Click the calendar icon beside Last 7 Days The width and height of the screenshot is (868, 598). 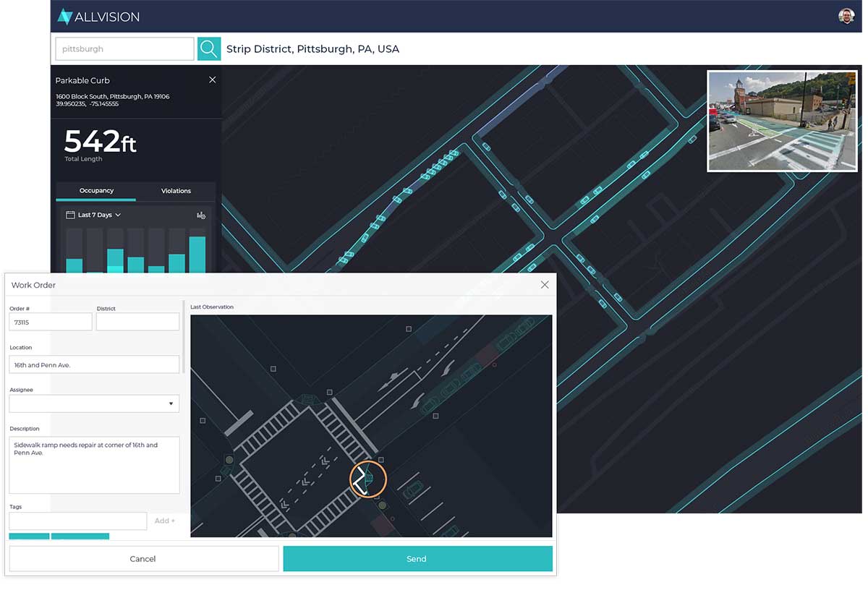[x=70, y=215]
